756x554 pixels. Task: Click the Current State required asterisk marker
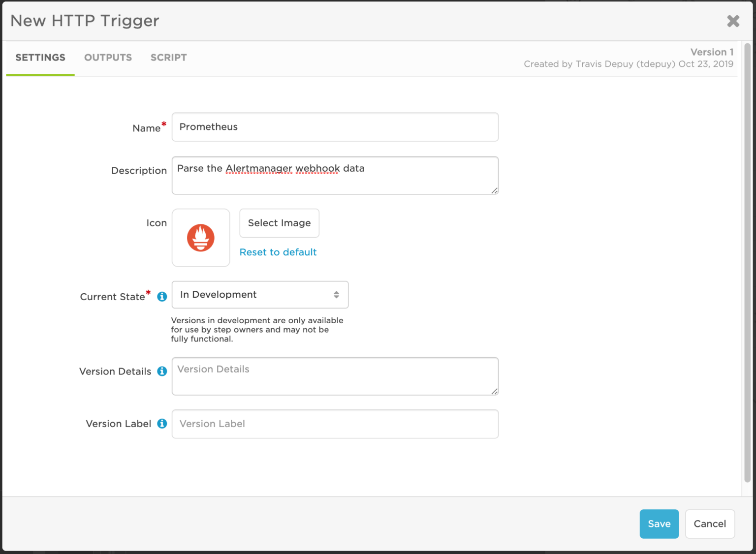(x=148, y=293)
